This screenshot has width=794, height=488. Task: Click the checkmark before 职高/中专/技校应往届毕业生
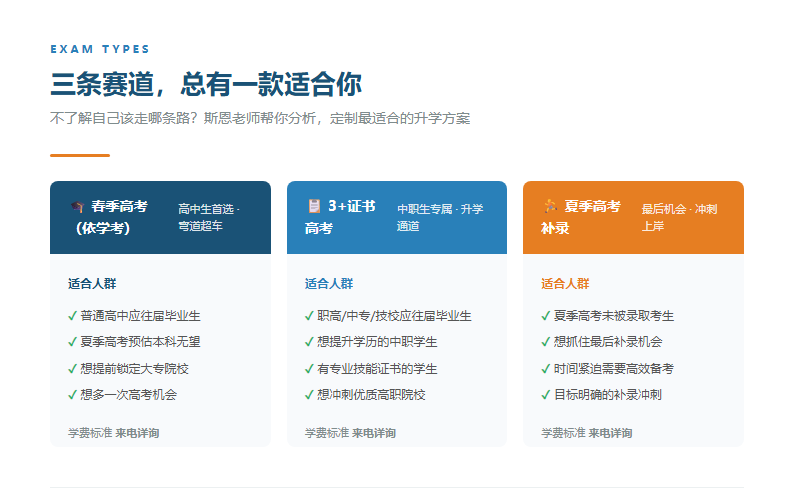click(309, 316)
